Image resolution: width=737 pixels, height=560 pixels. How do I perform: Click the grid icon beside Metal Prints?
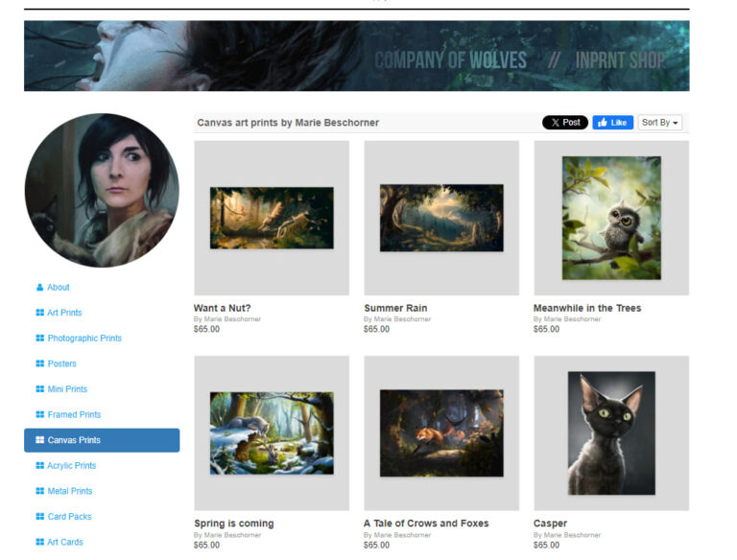pos(39,491)
